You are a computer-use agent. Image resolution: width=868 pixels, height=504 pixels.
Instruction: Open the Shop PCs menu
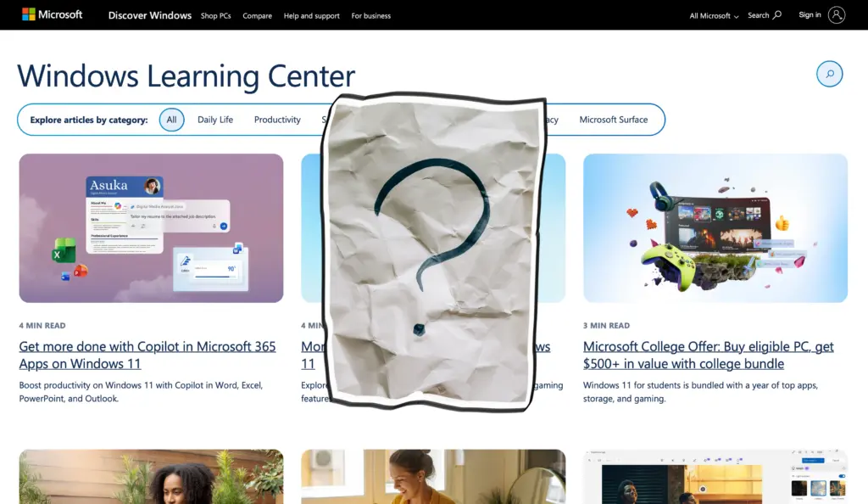[216, 15]
